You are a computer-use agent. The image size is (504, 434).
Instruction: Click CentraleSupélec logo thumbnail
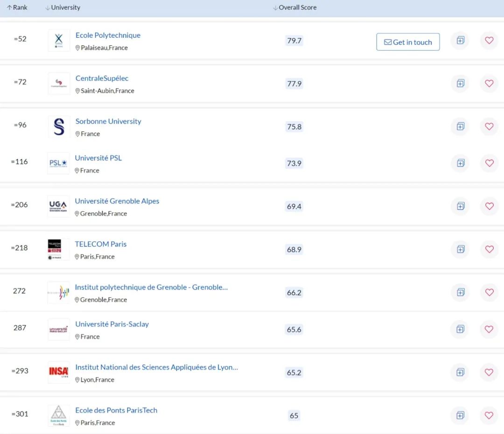[x=59, y=83]
